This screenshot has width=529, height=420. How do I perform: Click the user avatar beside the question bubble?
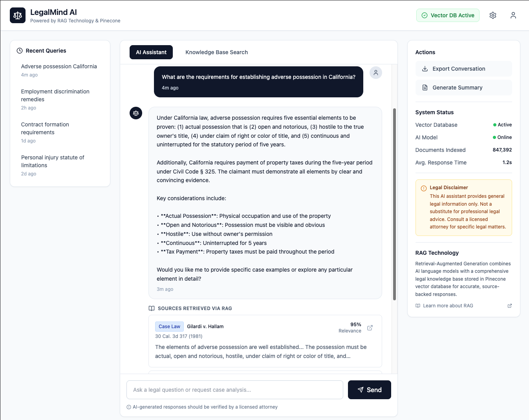(x=375, y=73)
